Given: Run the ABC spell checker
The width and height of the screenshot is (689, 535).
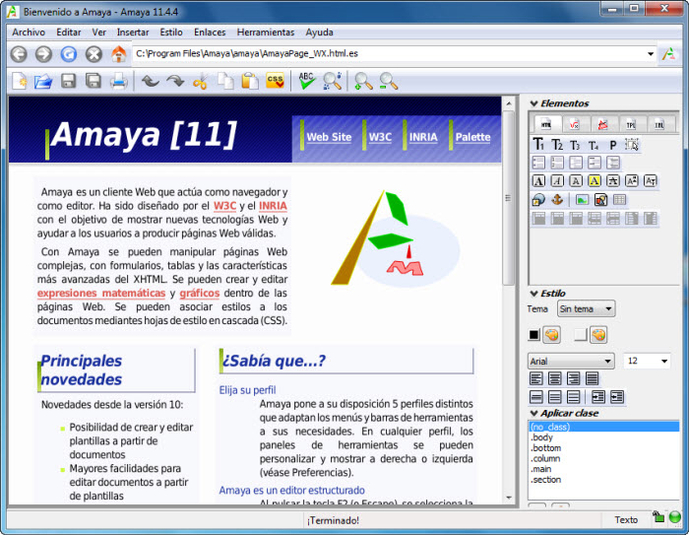Looking at the screenshot, I should pyautogui.click(x=307, y=81).
